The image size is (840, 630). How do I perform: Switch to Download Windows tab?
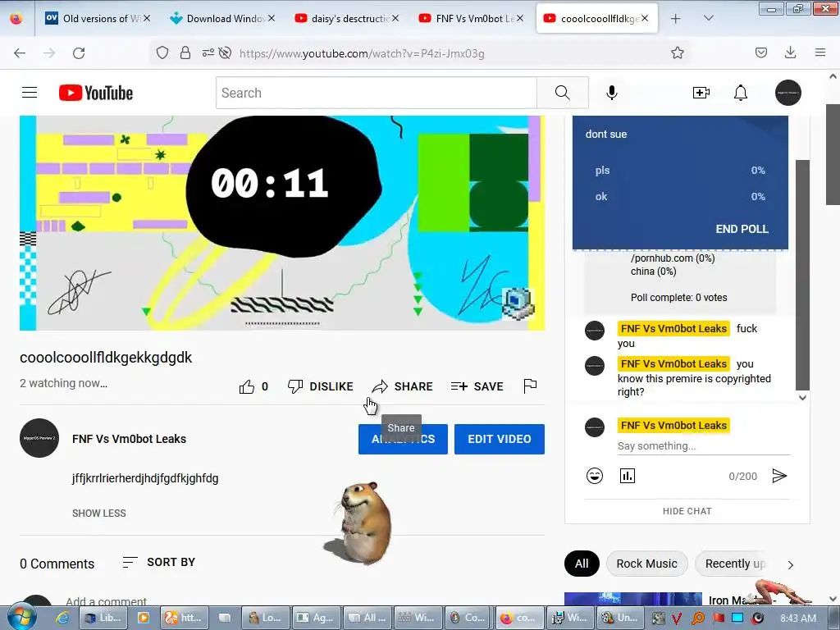point(221,19)
